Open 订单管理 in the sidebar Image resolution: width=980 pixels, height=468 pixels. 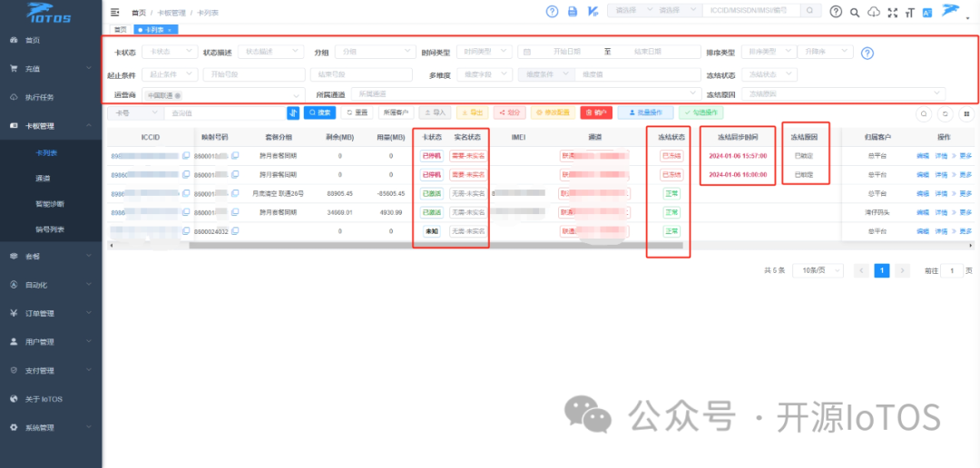pos(51,313)
